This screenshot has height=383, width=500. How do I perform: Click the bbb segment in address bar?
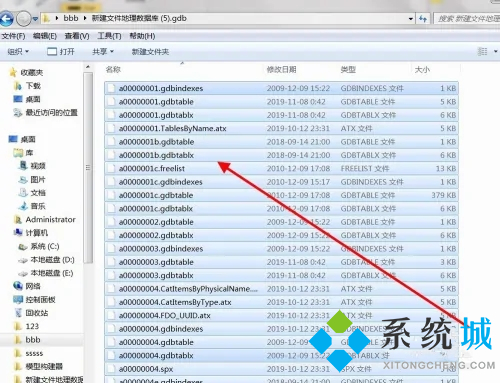[71, 18]
